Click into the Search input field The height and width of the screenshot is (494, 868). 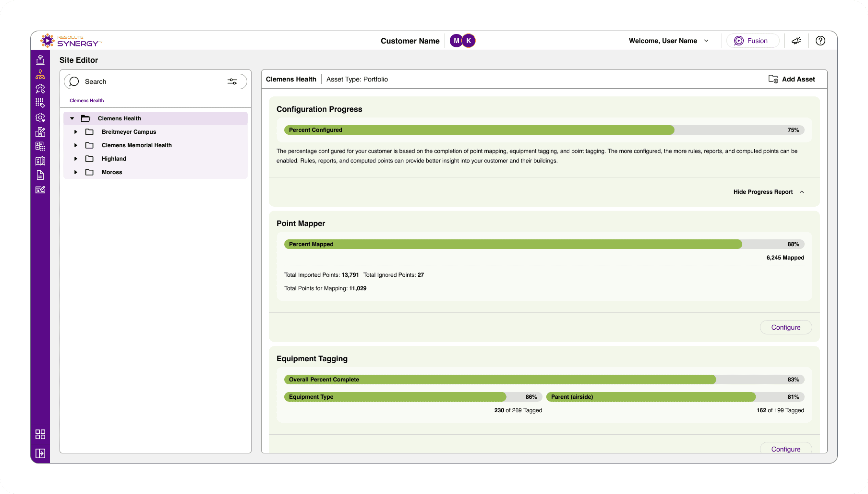[x=149, y=81]
